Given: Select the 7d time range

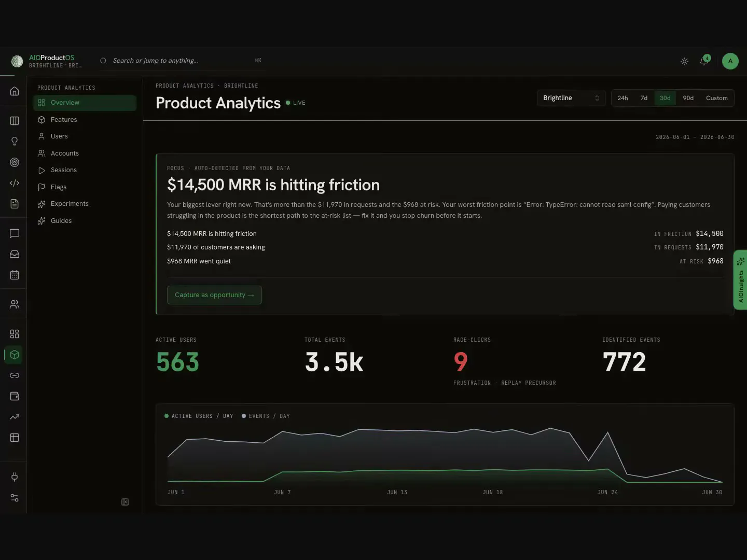Looking at the screenshot, I should tap(644, 98).
